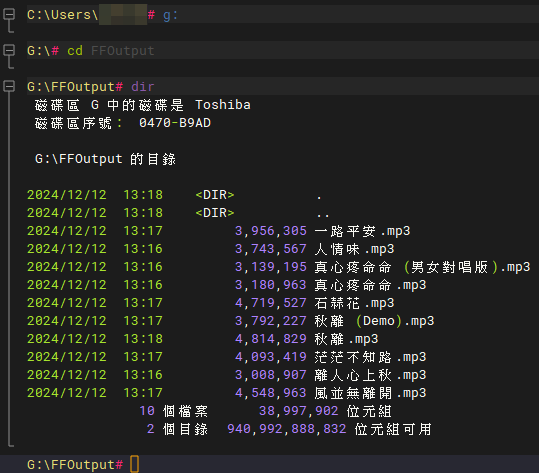Click the 'g:' command line

283,15
